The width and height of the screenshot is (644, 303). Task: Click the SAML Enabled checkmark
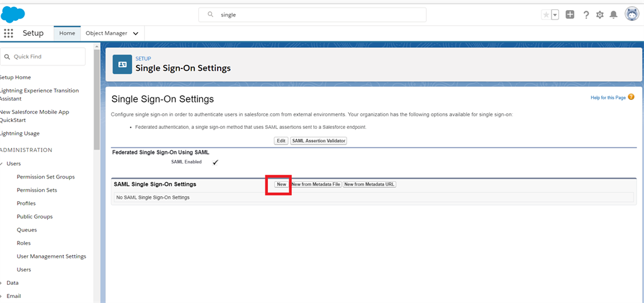[215, 162]
